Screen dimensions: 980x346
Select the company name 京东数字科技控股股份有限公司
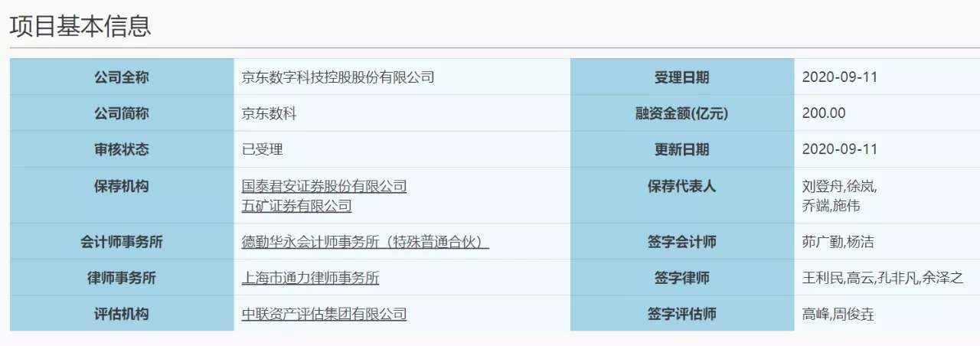click(x=338, y=77)
